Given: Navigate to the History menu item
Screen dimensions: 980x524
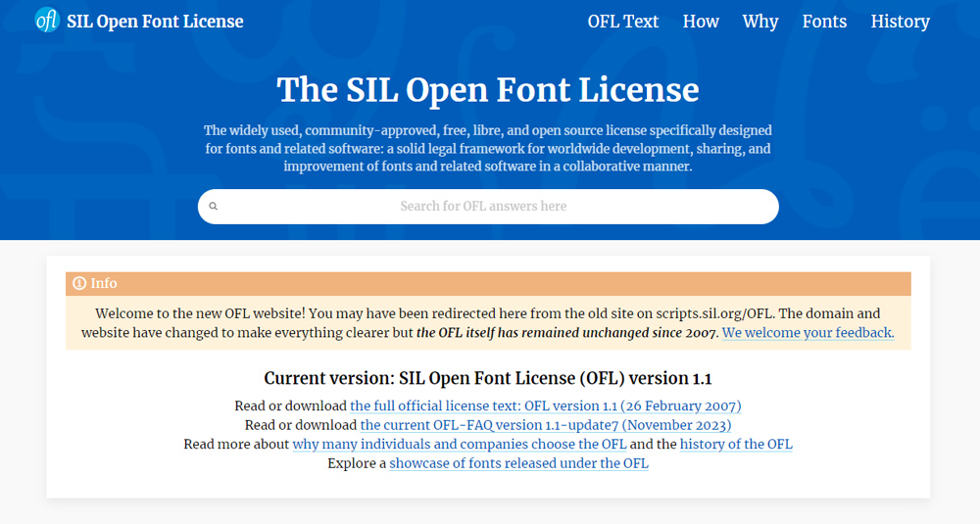Looking at the screenshot, I should click(x=900, y=22).
